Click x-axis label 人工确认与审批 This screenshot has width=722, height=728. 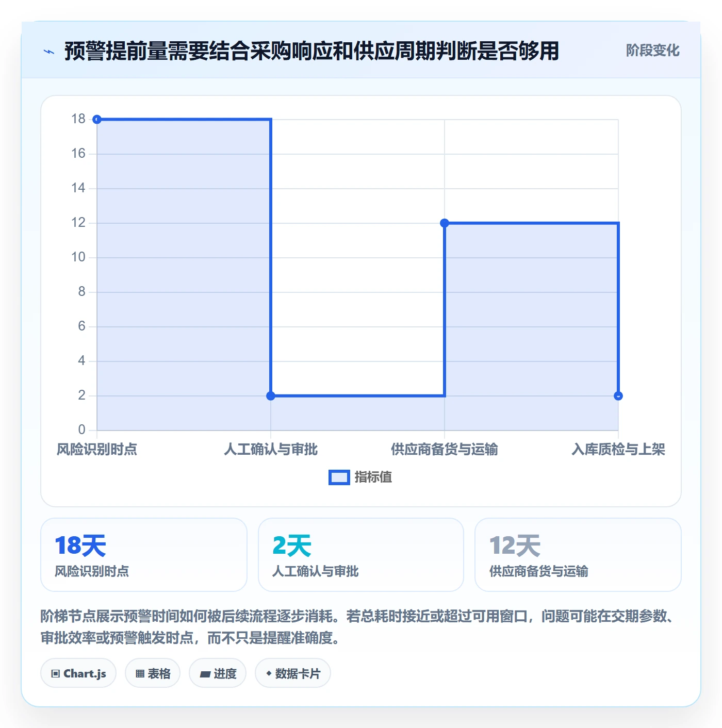271,450
